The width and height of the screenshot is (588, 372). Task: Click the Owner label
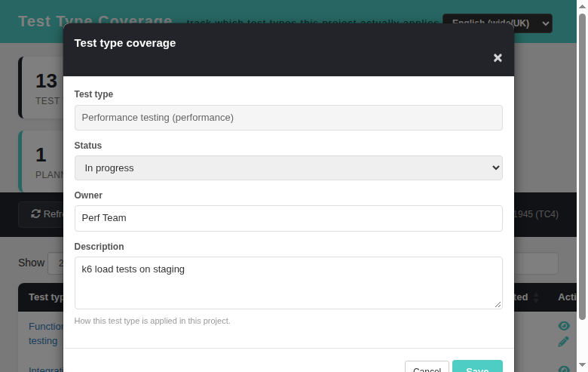point(88,195)
